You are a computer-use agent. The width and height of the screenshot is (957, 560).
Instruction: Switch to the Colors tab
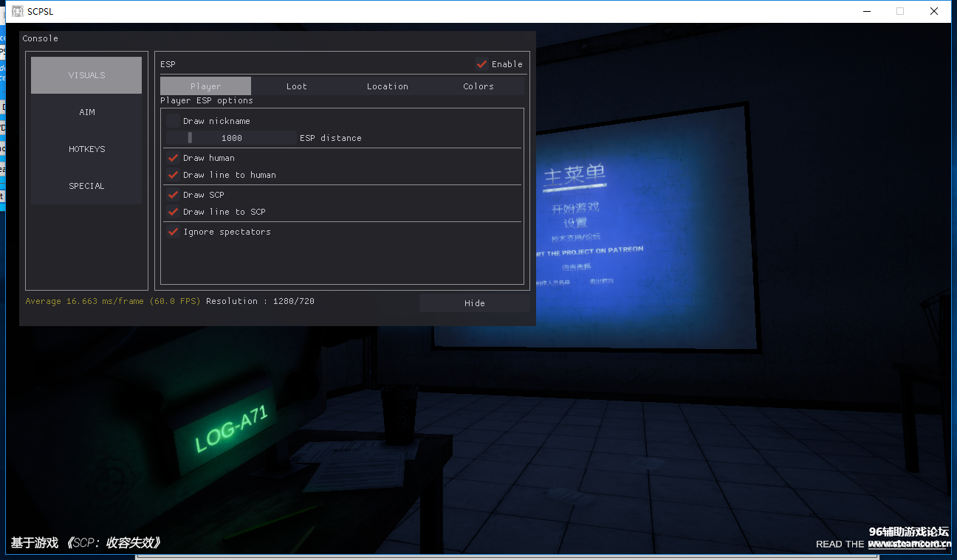point(478,86)
